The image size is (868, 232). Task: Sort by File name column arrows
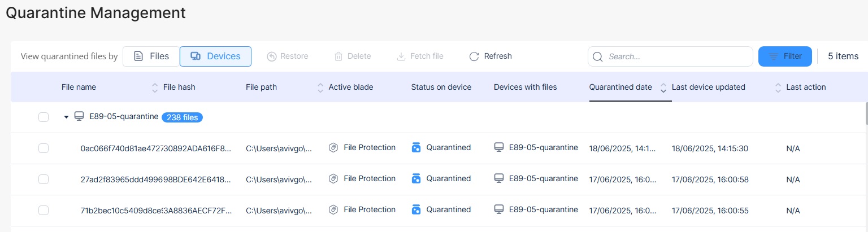155,87
